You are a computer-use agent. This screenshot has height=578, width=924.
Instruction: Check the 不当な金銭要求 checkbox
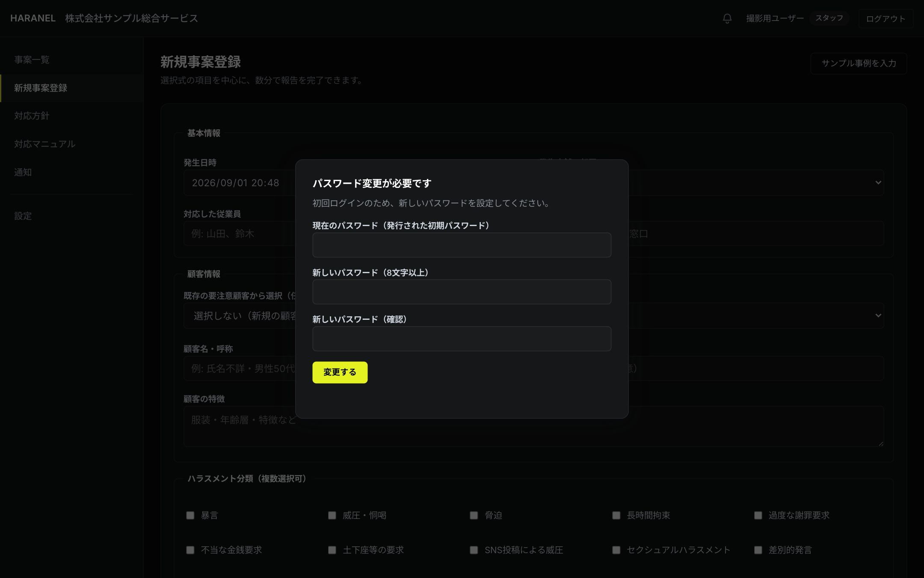pyautogui.click(x=190, y=550)
